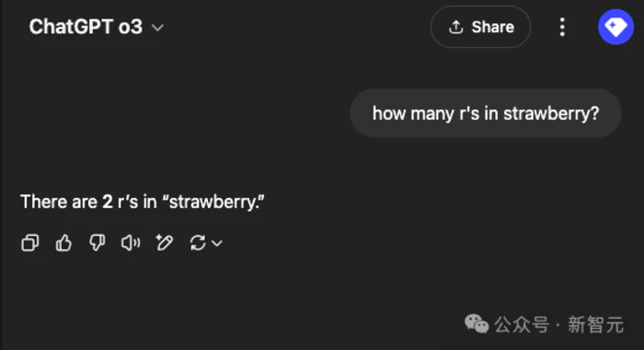Viewport: 644px width, 350px height.
Task: Click the blue diamond profile avatar
Action: [x=615, y=27]
